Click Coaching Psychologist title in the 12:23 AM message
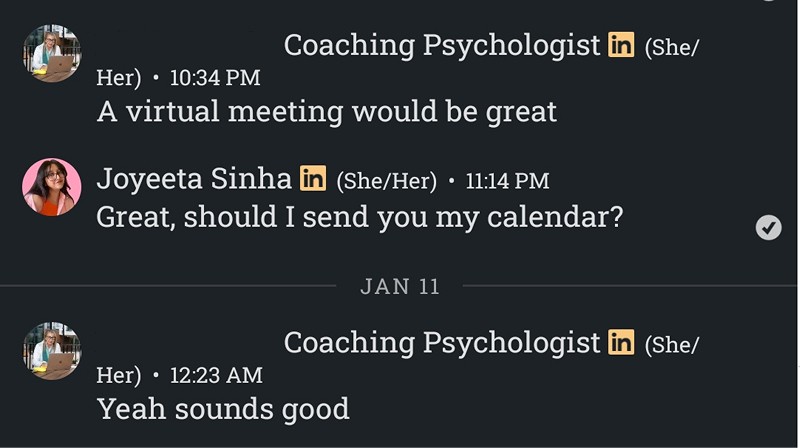The image size is (800, 448). [x=442, y=343]
